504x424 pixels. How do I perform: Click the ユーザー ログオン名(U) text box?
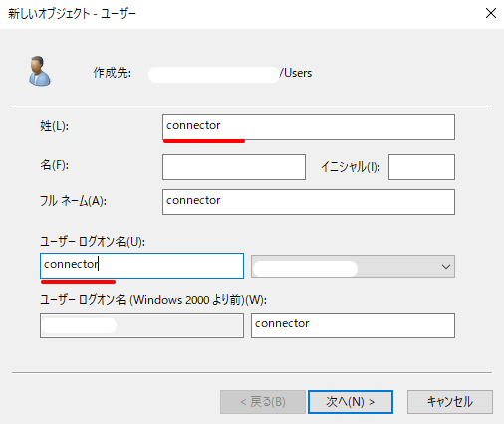141,266
